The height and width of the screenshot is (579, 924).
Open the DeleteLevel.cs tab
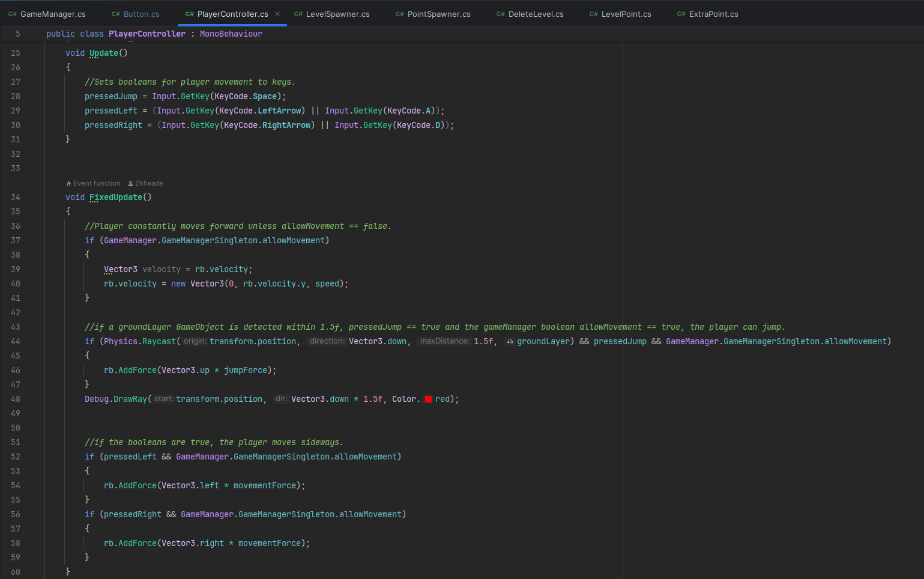[x=530, y=14]
